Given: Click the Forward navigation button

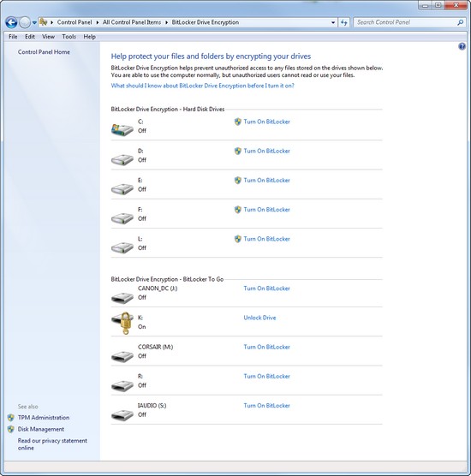Looking at the screenshot, I should (x=25, y=22).
